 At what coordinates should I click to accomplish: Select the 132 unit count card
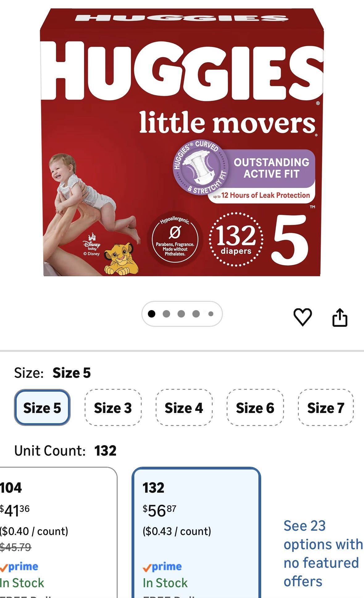click(196, 533)
